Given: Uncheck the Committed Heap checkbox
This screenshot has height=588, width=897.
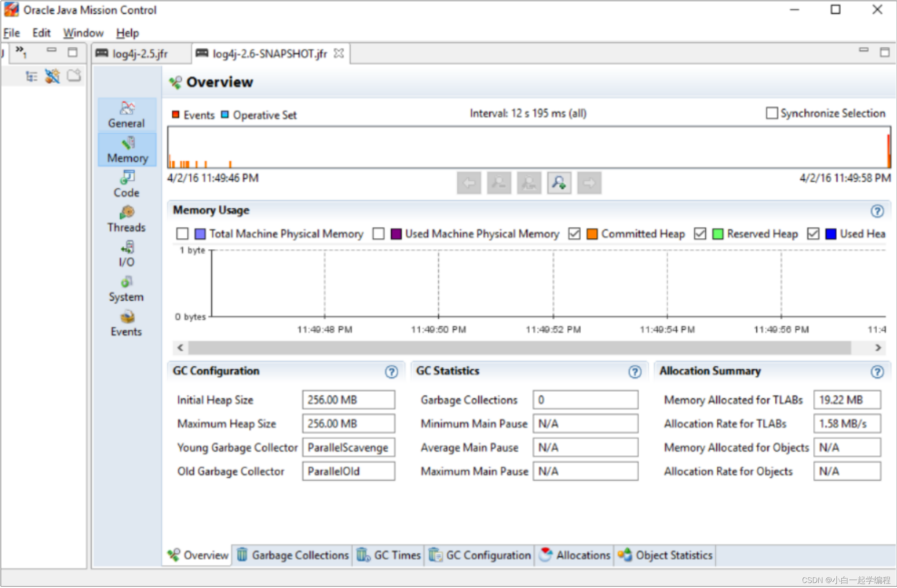Looking at the screenshot, I should (574, 234).
